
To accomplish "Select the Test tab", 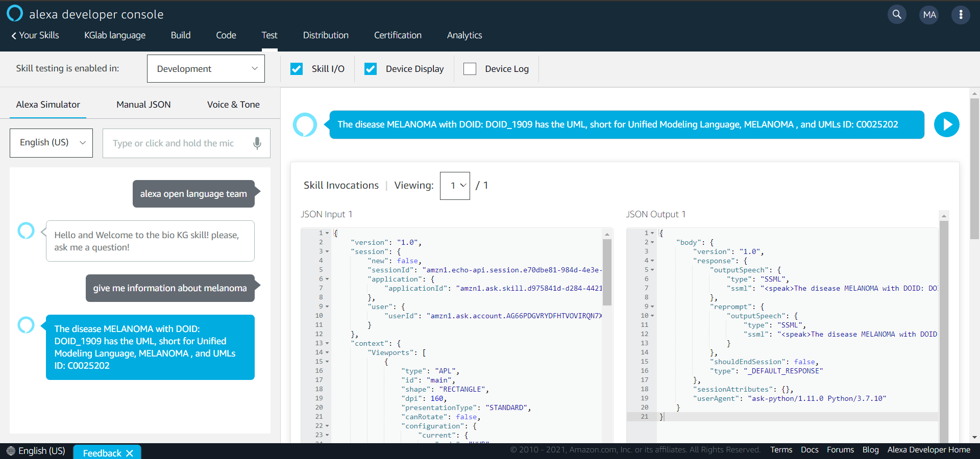I will pos(269,35).
